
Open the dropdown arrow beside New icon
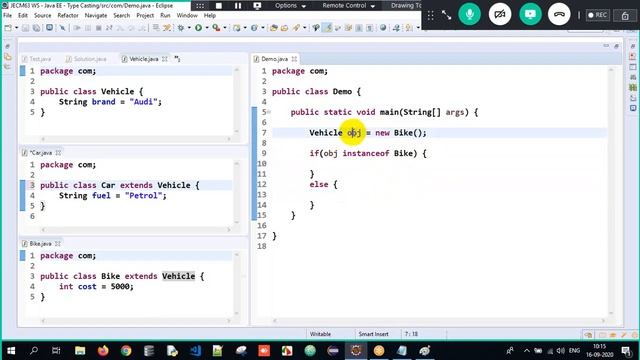click(16, 28)
